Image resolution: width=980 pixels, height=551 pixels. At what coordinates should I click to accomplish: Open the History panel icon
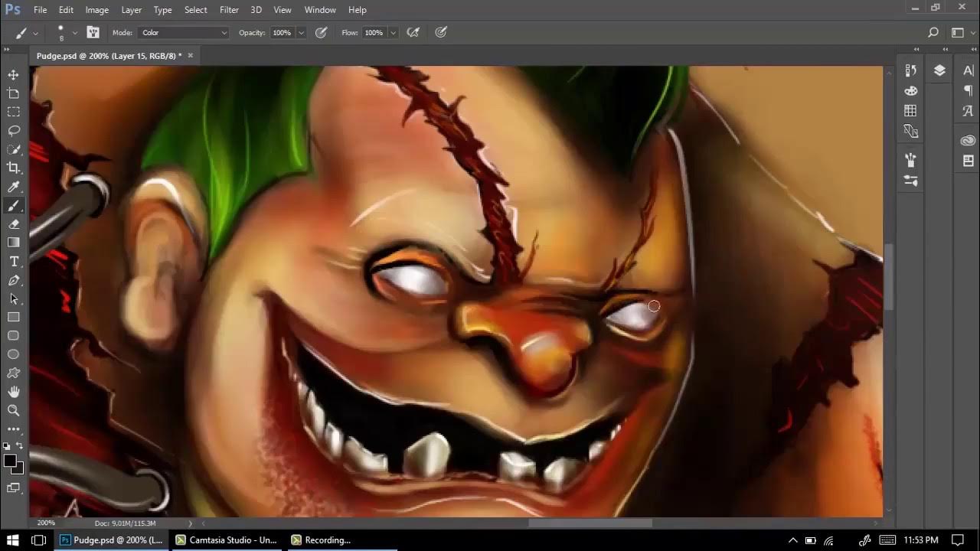[910, 70]
